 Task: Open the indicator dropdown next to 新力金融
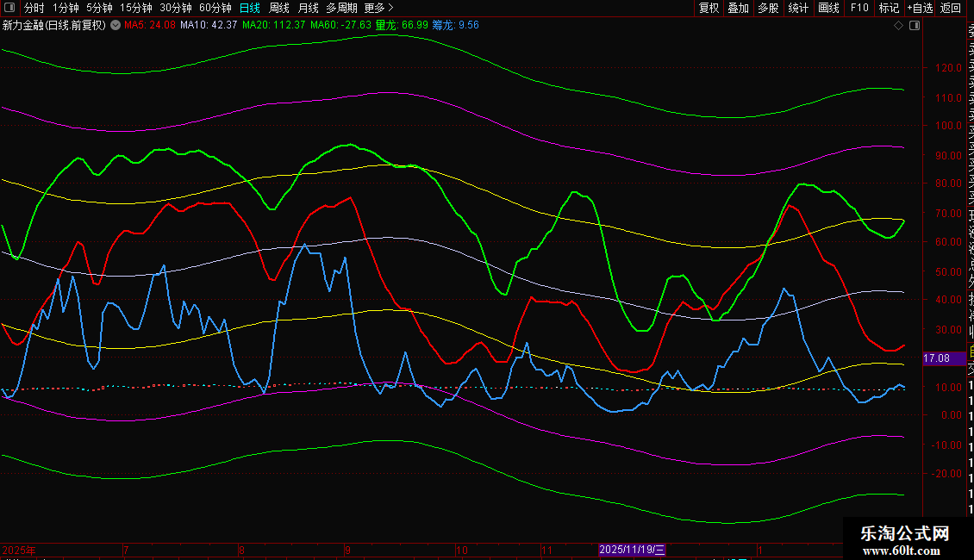click(x=116, y=25)
